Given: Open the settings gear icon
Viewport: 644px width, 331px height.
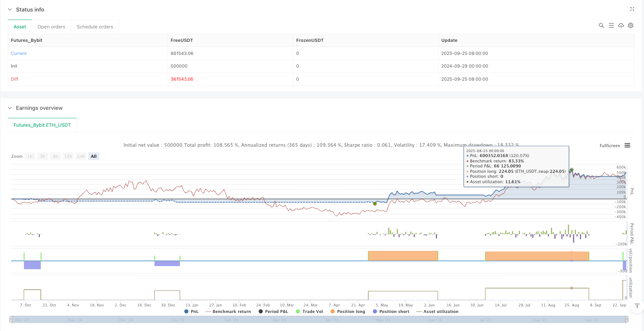Looking at the screenshot, I should [x=631, y=25].
